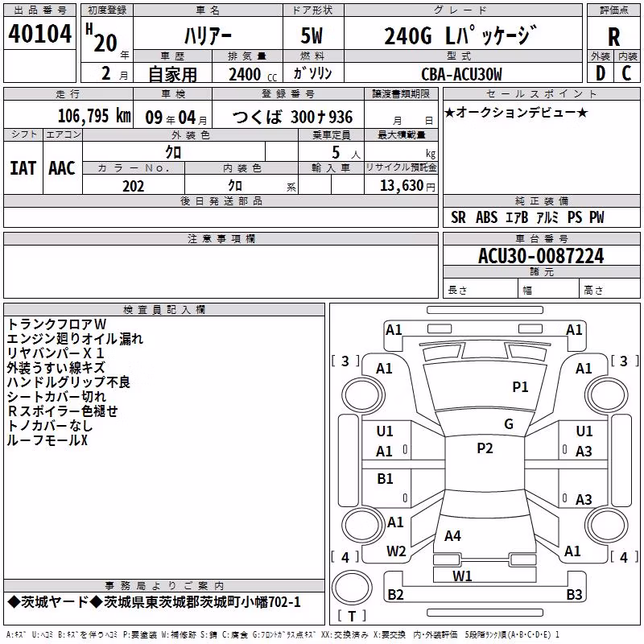Click the B1 mark on the door
The width and height of the screenshot is (644, 644).
385,478
